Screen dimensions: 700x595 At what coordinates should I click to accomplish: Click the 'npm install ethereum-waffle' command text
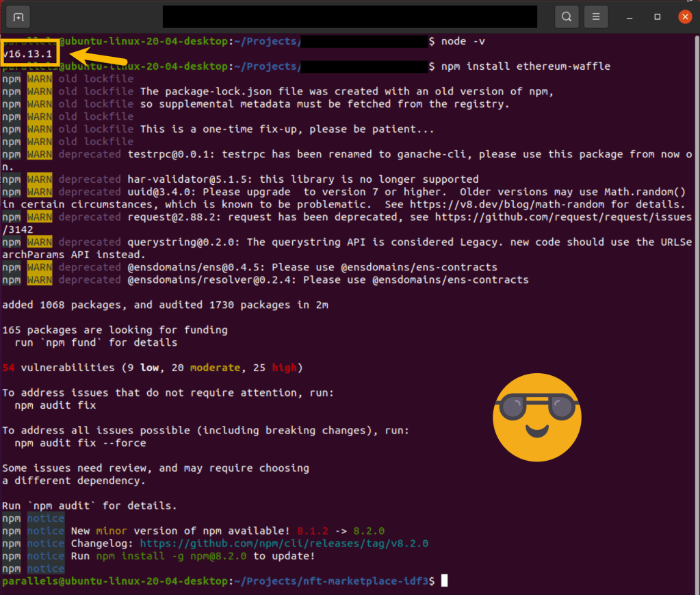click(526, 66)
